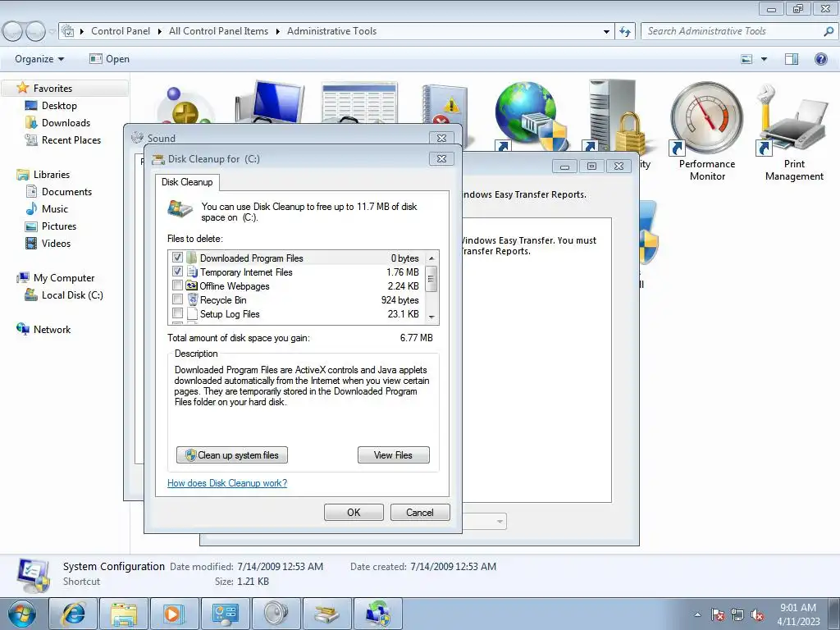Image resolution: width=840 pixels, height=630 pixels.
Task: Switch to Windows Easy Transfer taskbar icon
Action: pos(377,614)
